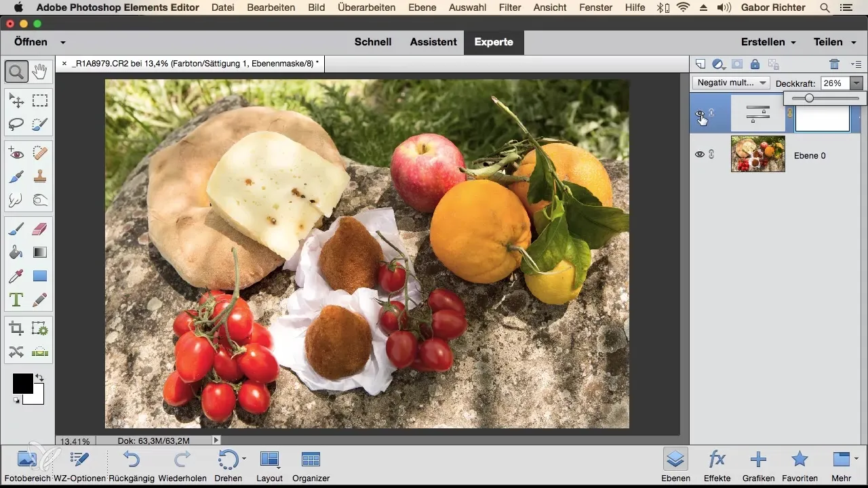Click Rückgängig to undo
868x488 pixels.
click(131, 466)
